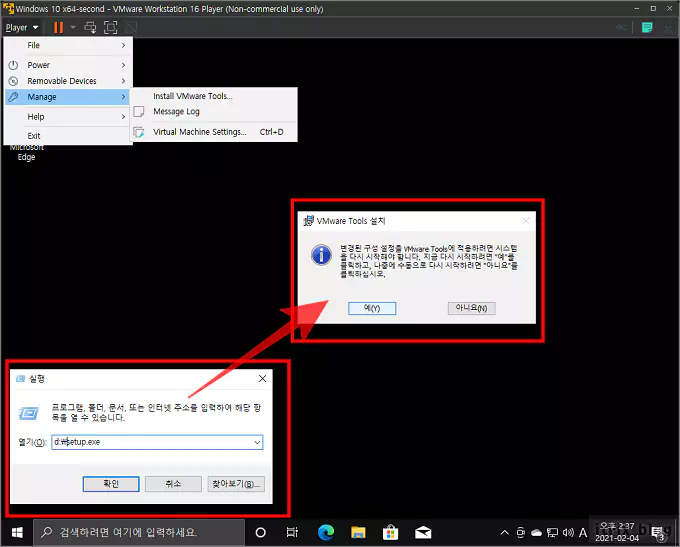This screenshot has width=680, height=547.
Task: Open network status tray icon
Action: [x=552, y=533]
